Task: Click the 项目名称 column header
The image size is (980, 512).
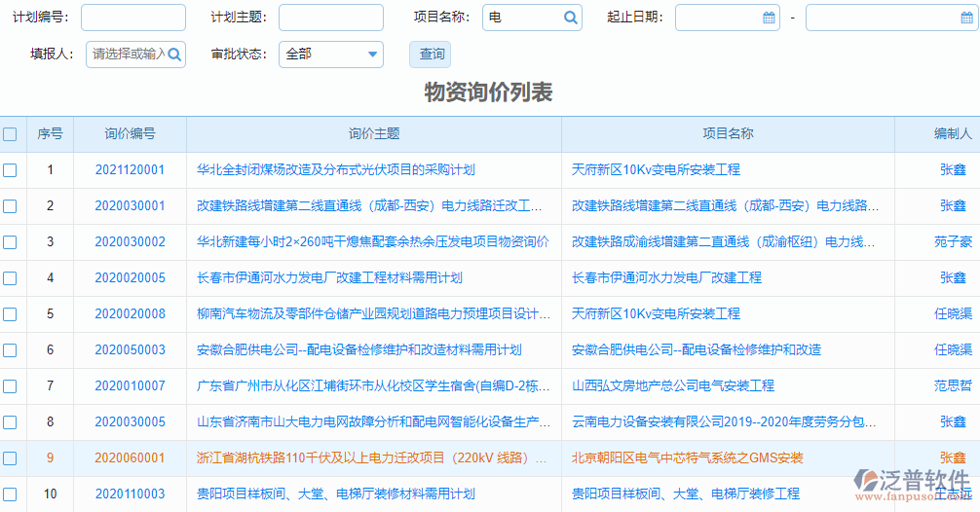Action: (x=728, y=134)
